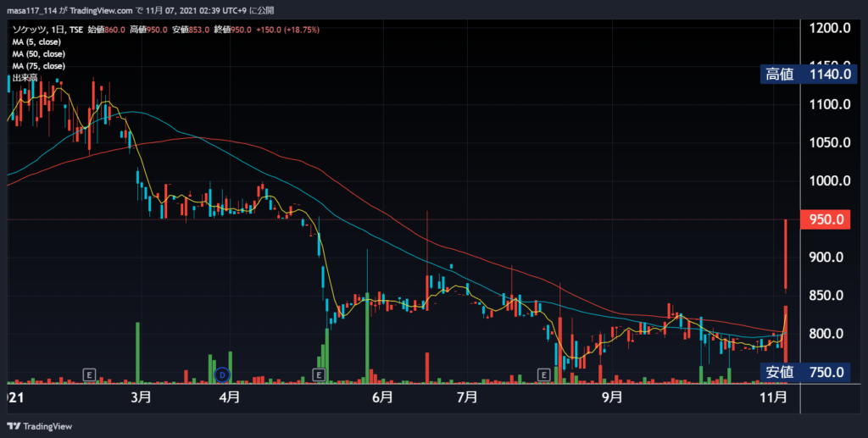Click the 3月 date label on time axis

tap(142, 397)
